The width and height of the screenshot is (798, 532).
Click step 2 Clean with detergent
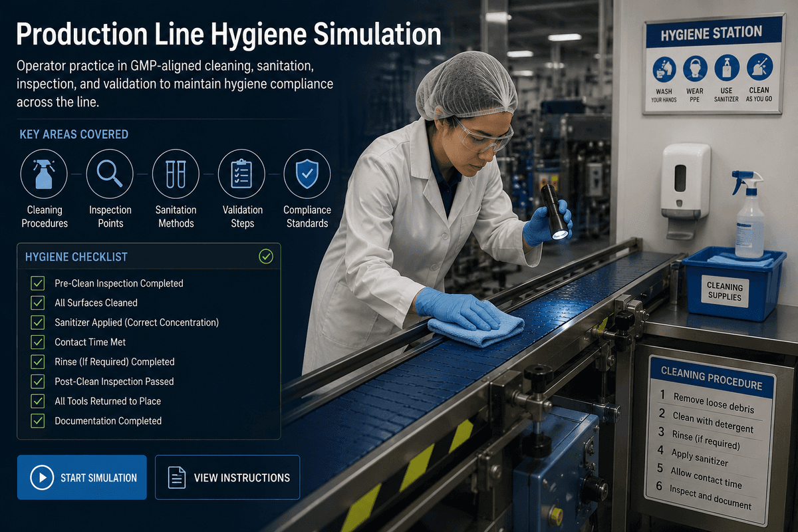click(x=705, y=421)
